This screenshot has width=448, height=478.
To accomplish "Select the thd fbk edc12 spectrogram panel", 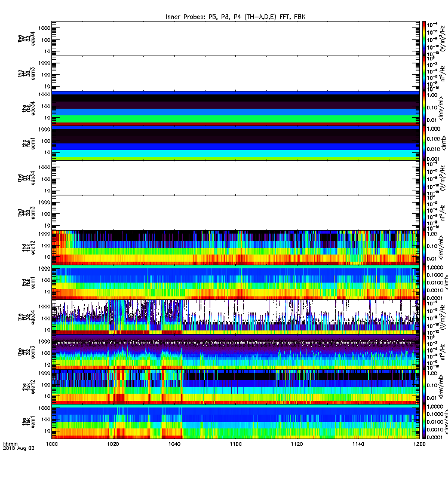I will [235, 247].
